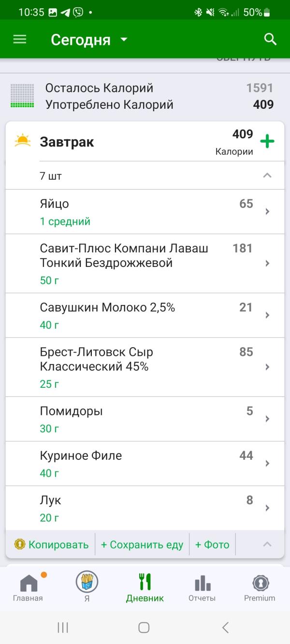Tap the Копировать button
290x644 pixels.
tap(51, 544)
